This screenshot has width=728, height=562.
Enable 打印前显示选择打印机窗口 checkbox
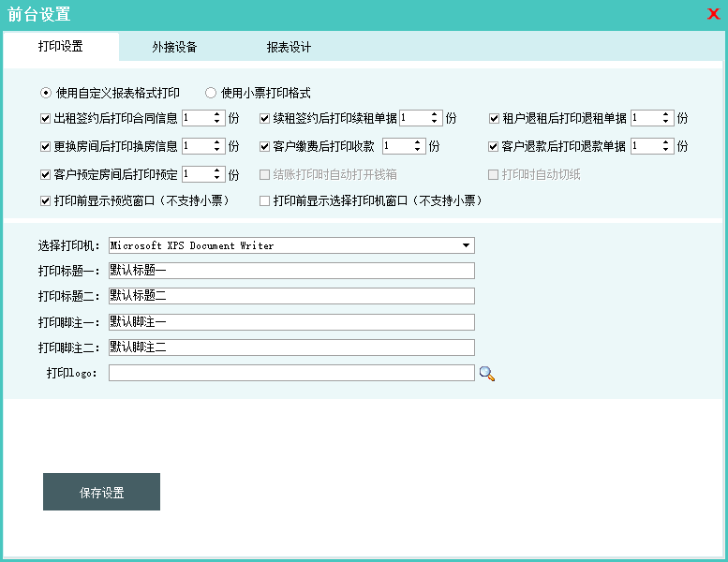[x=265, y=201]
